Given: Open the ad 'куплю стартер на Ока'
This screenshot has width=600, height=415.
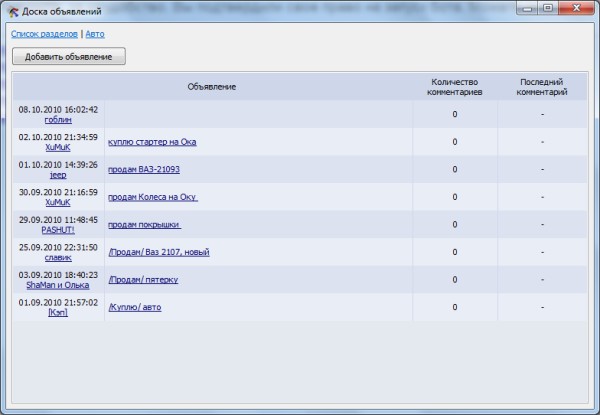Looking at the screenshot, I should [x=152, y=142].
